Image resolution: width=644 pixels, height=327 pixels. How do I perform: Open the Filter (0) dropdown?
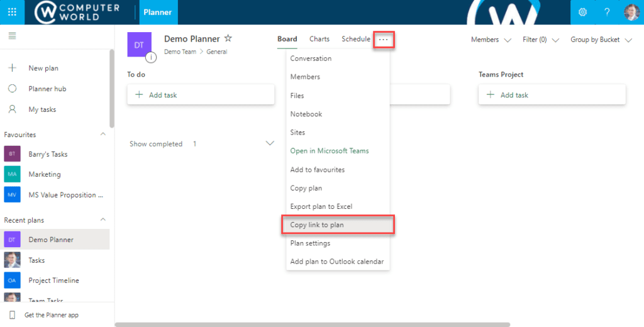[541, 40]
